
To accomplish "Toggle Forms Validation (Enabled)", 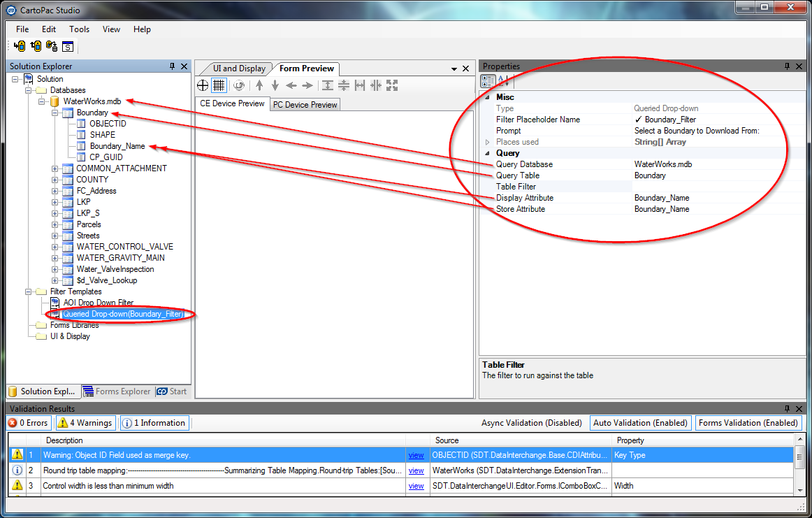I will (748, 423).
